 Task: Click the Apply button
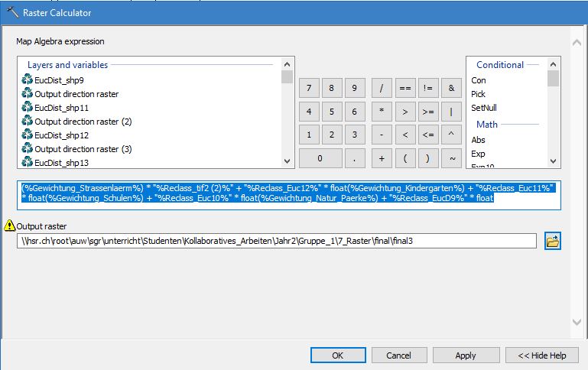point(465,355)
